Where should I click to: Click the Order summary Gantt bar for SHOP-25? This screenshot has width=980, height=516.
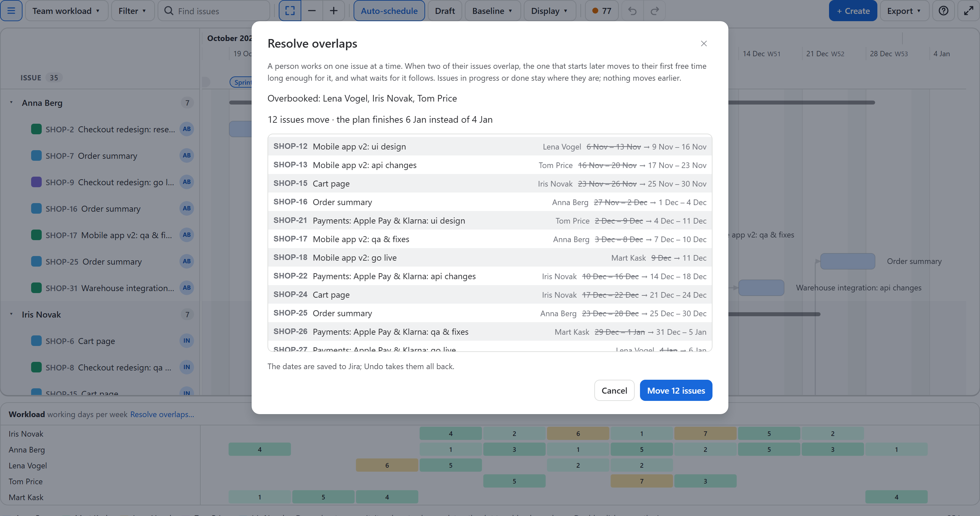[x=847, y=261]
